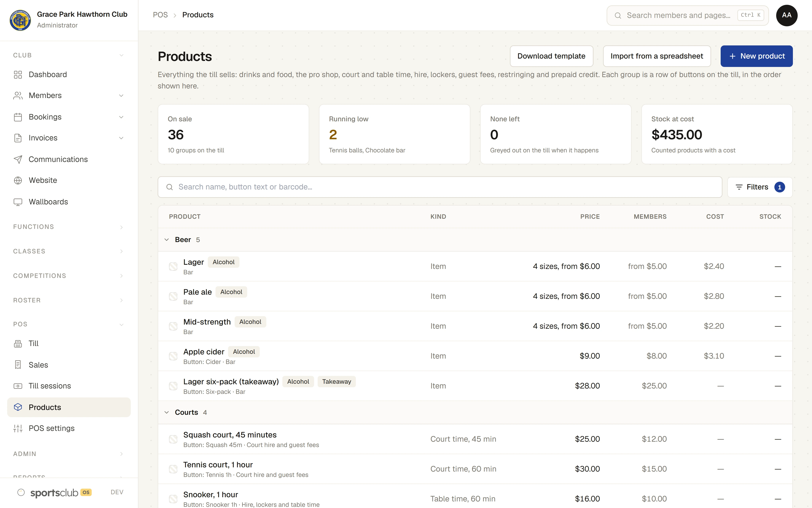Collapse the Beer product group
The image size is (812, 508).
[167, 239]
